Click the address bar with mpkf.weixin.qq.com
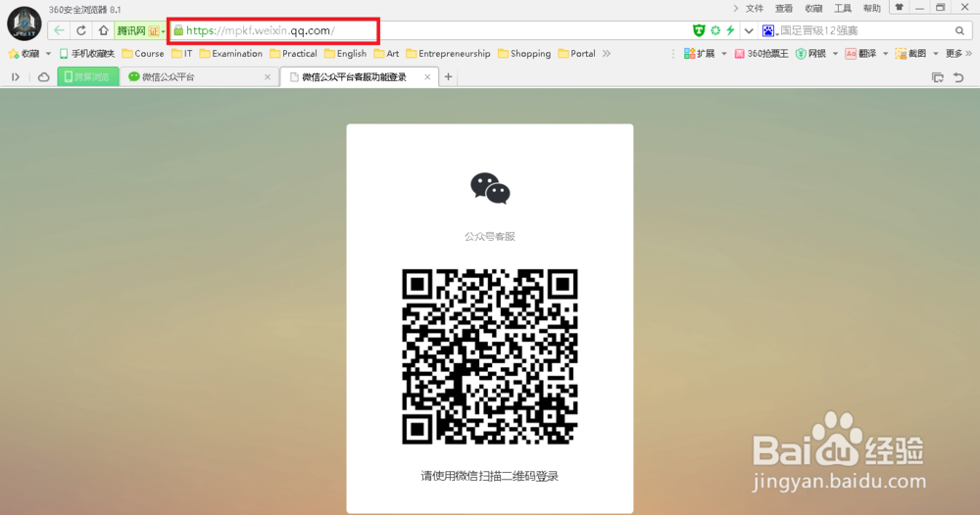 point(273,30)
